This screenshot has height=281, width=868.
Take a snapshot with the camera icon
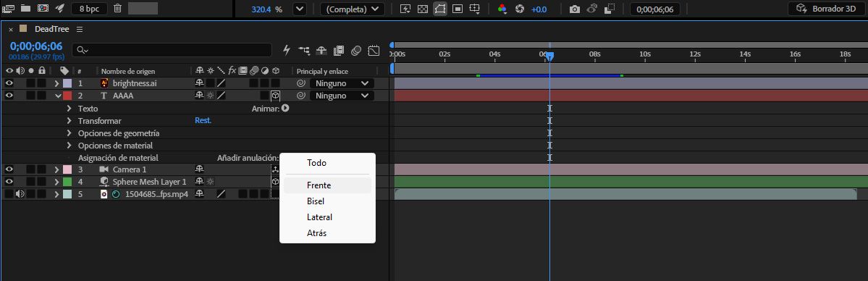click(x=575, y=9)
